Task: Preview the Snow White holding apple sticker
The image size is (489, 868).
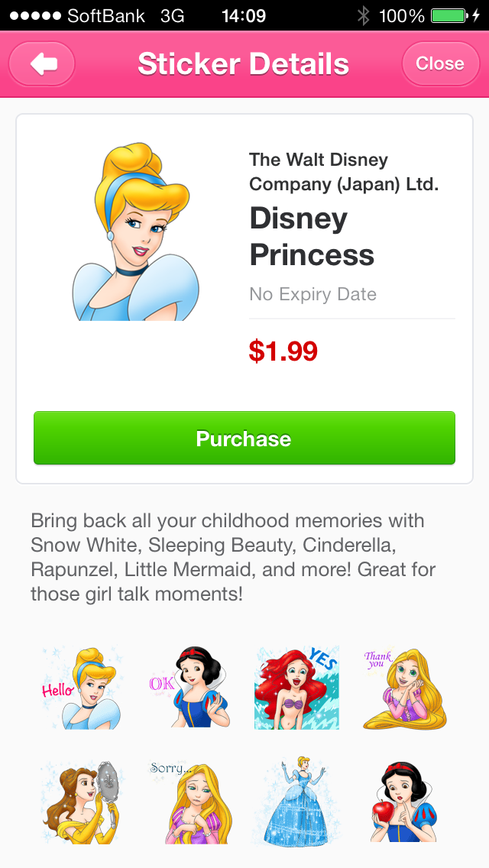Action: [x=404, y=801]
